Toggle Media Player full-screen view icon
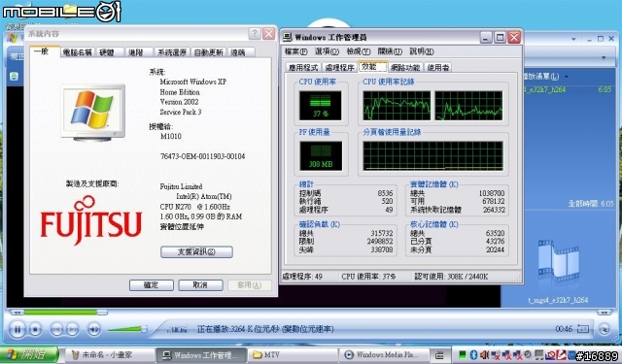 pyautogui.click(x=583, y=328)
